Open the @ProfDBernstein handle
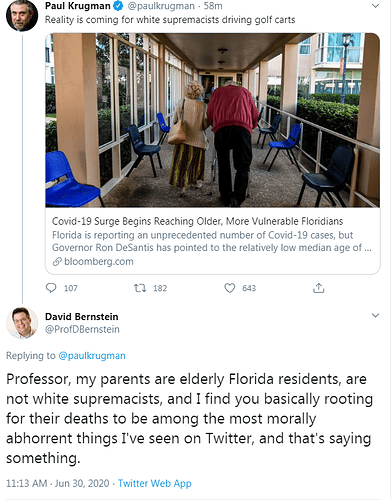The height and width of the screenshot is (500, 392). (x=82, y=329)
